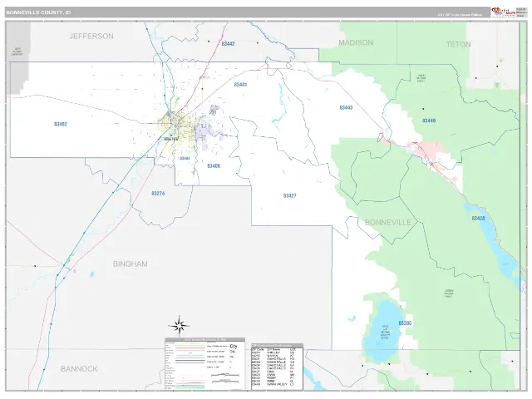
Task: Click ZIP code label 83402
Action: click(61, 124)
